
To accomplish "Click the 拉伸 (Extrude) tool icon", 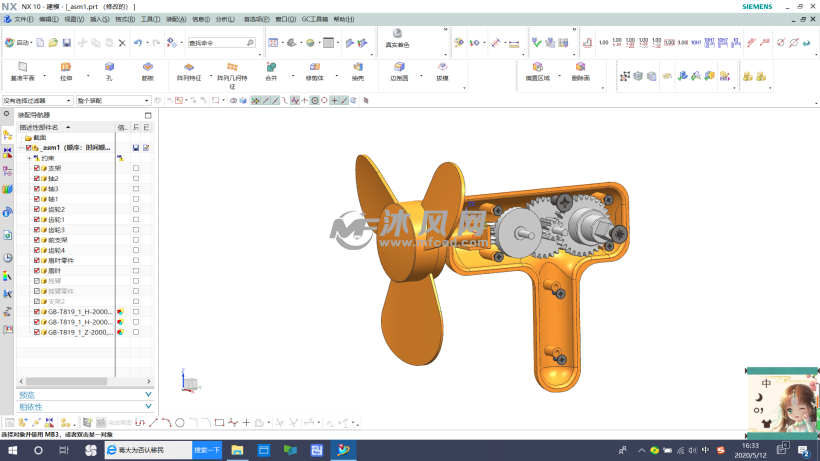I will pos(66,67).
